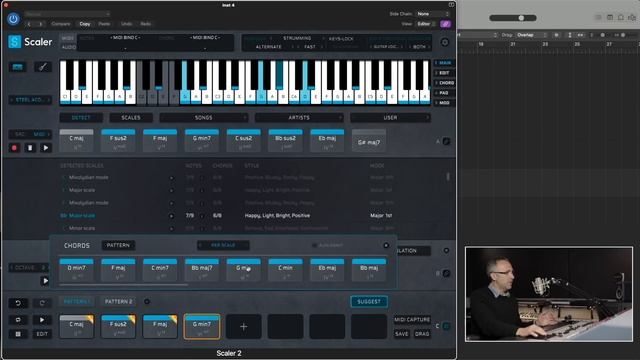Viewport: 640px width, 360px height.
Task: Open SONGS dropdown
Action: click(204, 118)
